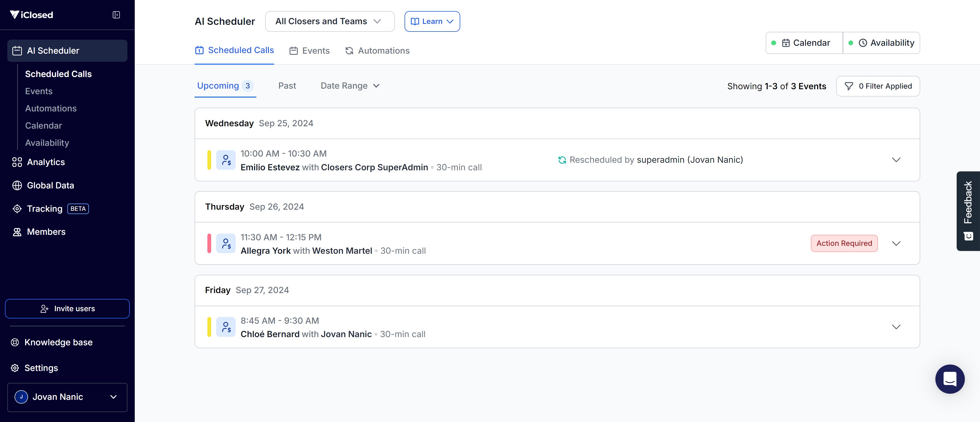
Task: Click the Invite users button
Action: click(x=67, y=309)
